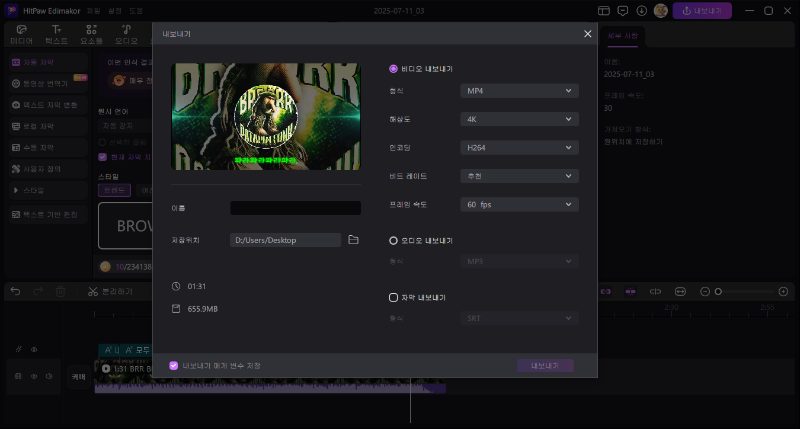Toggle video track visibility eye icon
800x429 pixels.
pyautogui.click(x=34, y=376)
